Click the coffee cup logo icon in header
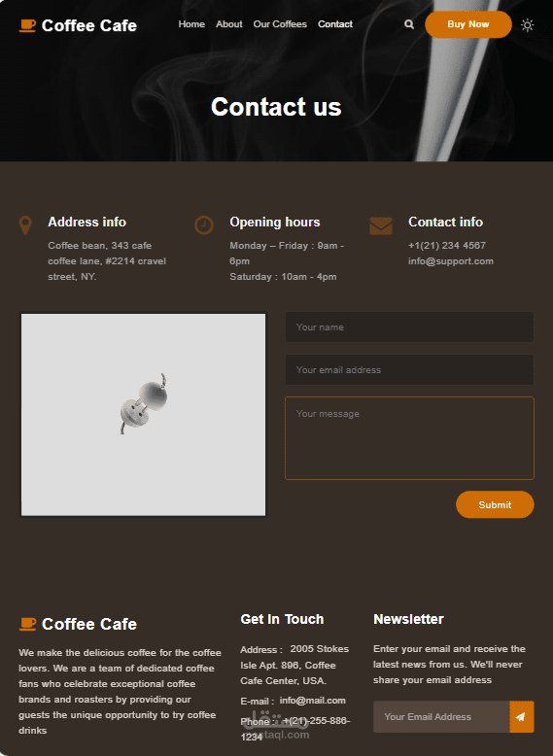Screen dimensions: 553x756 point(27,25)
